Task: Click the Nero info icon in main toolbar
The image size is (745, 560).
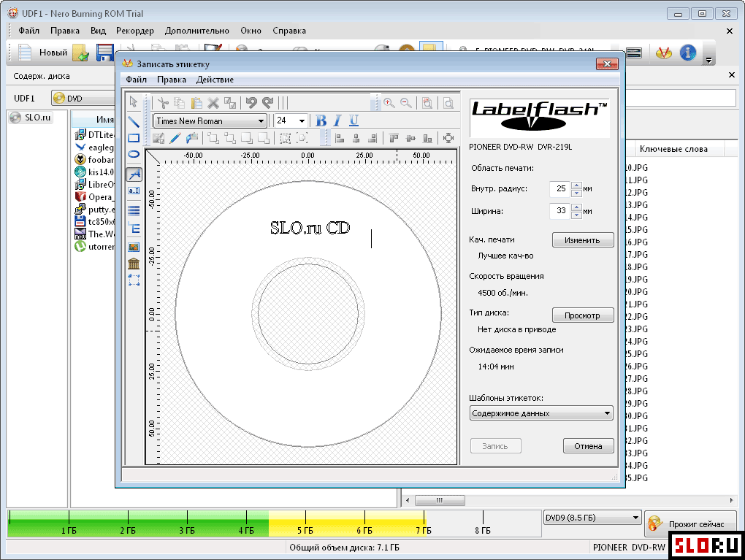Action: [x=687, y=53]
